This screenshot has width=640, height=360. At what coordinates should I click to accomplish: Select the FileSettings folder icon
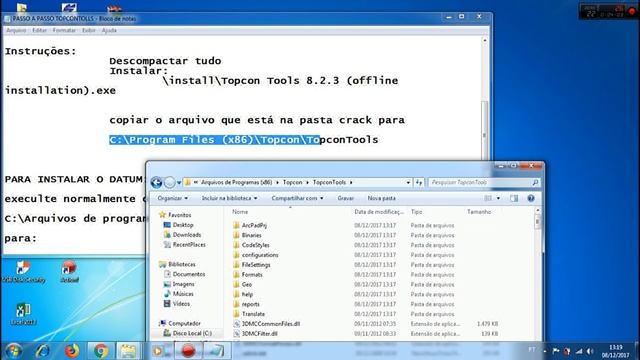pos(236,264)
